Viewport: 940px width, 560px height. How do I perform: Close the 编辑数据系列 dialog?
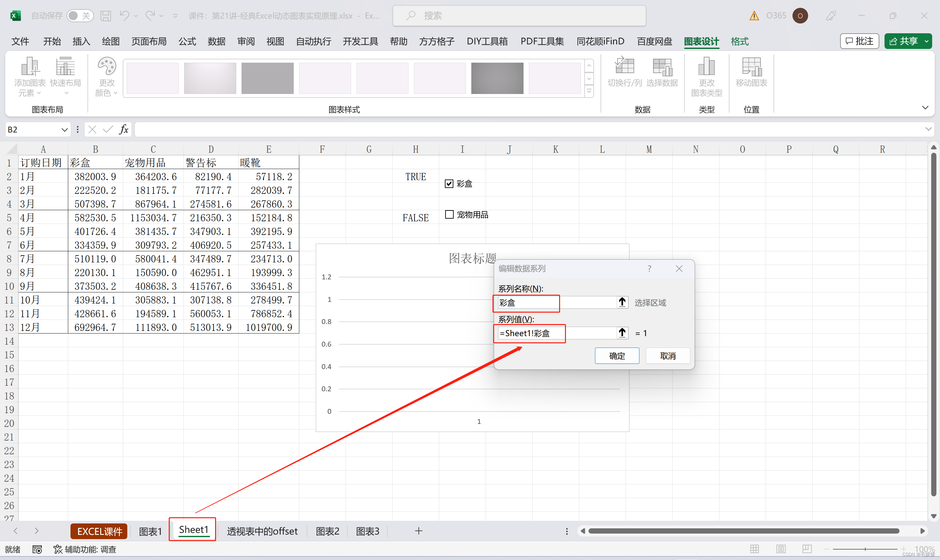[x=679, y=269]
